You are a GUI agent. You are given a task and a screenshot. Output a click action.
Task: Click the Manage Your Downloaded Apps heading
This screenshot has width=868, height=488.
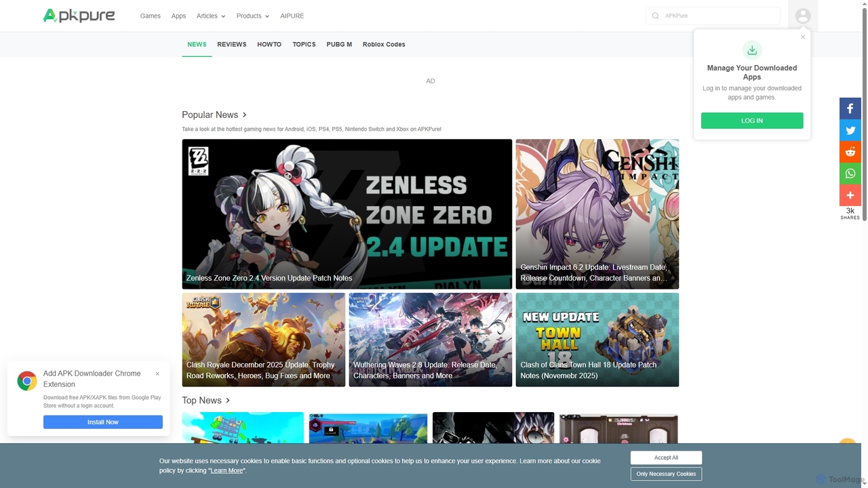click(x=752, y=73)
